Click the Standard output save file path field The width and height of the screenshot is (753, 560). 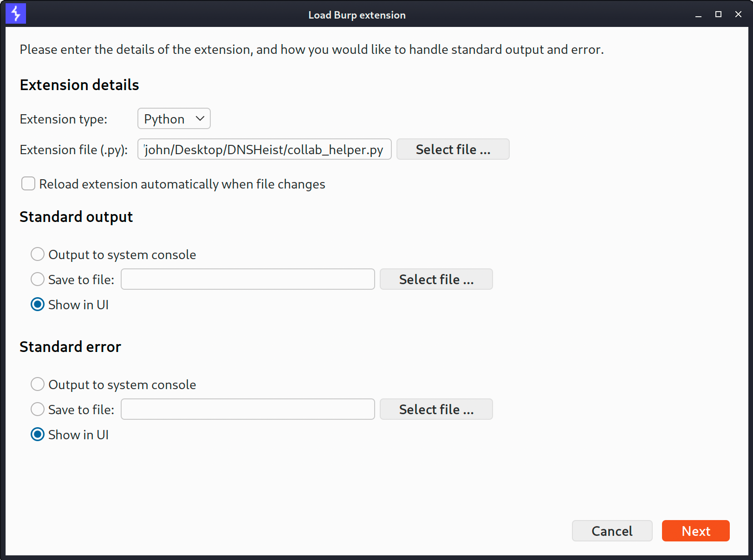point(248,279)
